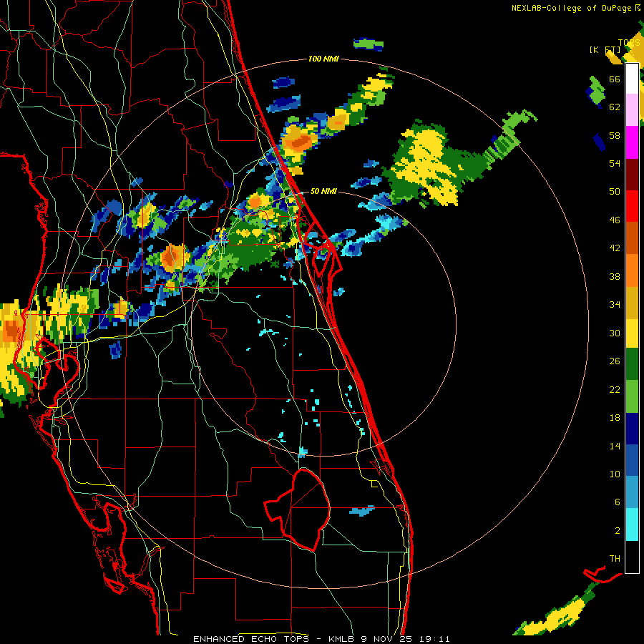
Task: Click the KMLB station identifier in caption
Action: pos(342,639)
